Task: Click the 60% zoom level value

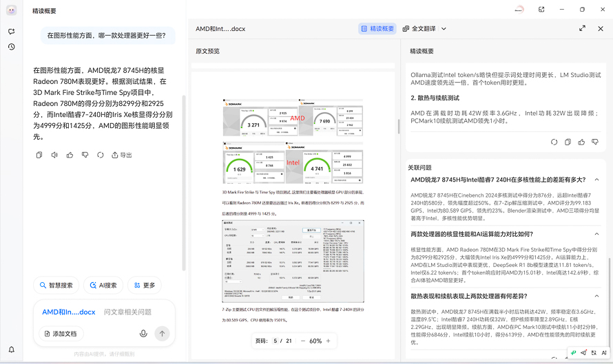Action: 315,341
